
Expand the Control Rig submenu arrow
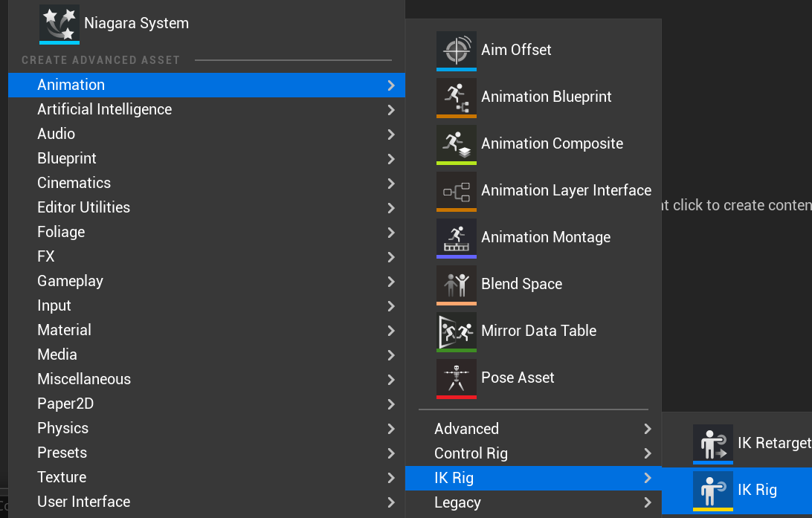click(x=648, y=453)
